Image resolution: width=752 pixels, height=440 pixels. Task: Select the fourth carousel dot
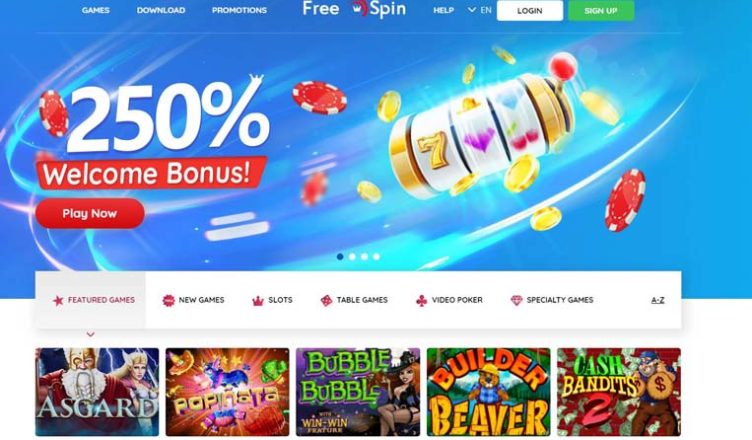pyautogui.click(x=376, y=257)
